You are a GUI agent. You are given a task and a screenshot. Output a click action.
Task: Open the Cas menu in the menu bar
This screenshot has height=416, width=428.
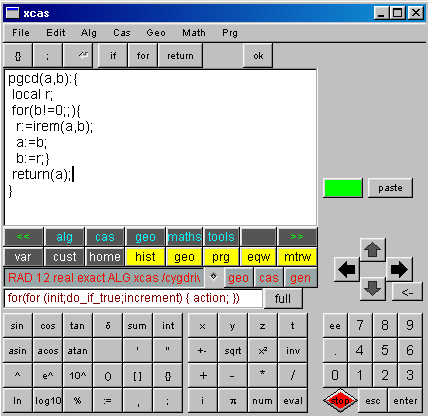pos(122,33)
